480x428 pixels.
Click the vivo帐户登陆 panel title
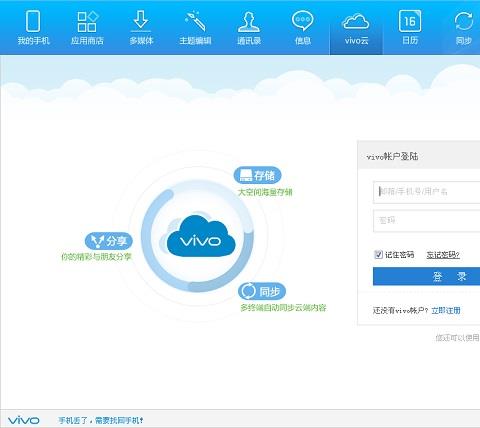(392, 156)
